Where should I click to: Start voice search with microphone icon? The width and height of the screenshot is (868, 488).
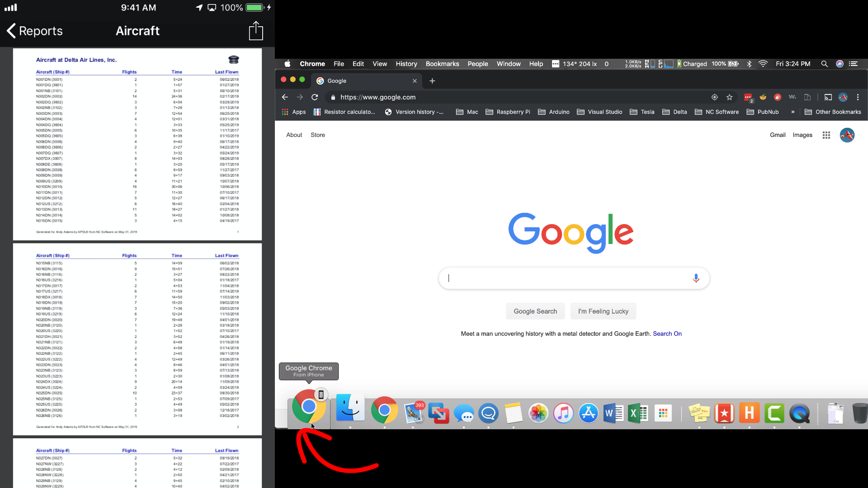click(x=696, y=278)
